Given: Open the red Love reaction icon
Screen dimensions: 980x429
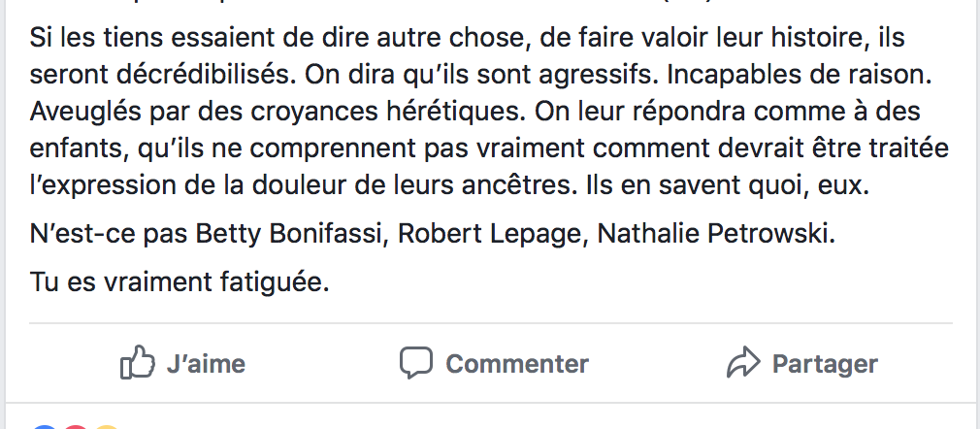Looking at the screenshot, I should tap(76, 426).
